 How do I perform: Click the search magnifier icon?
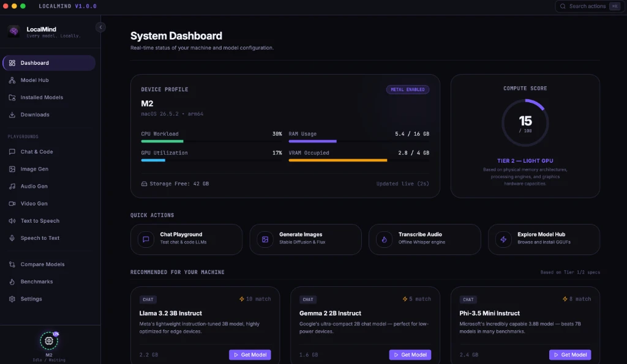pyautogui.click(x=563, y=6)
